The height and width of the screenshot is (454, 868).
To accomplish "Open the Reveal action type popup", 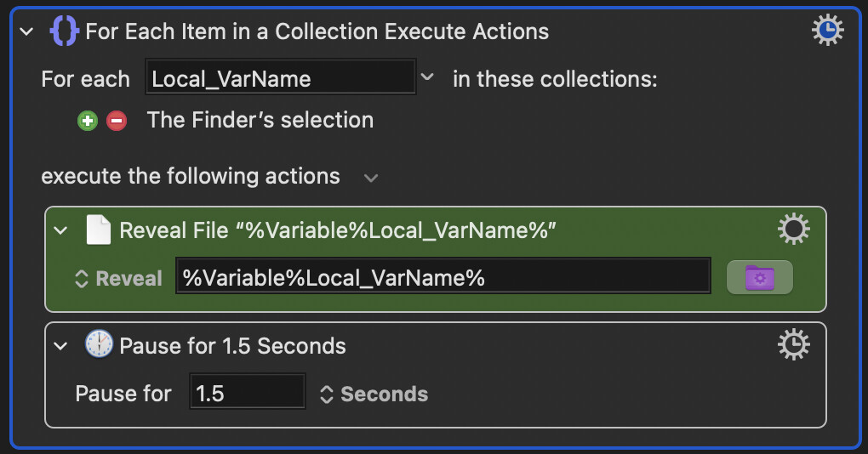I will [x=118, y=279].
